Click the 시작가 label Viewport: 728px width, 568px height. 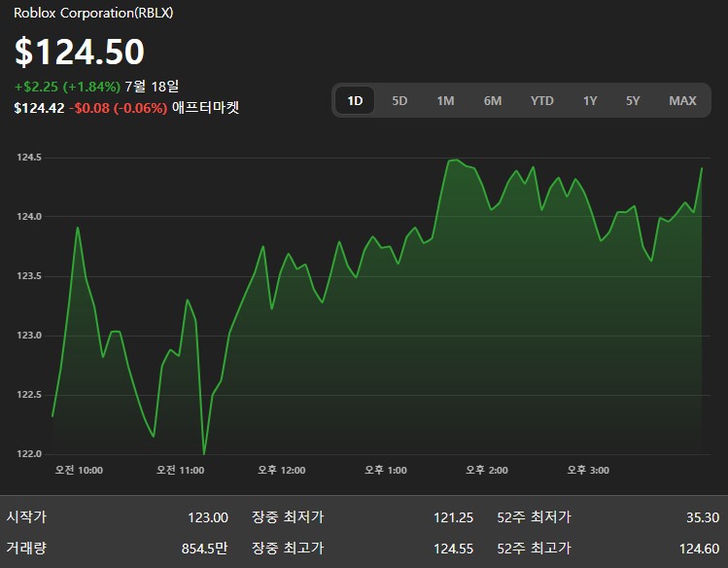[x=26, y=516]
